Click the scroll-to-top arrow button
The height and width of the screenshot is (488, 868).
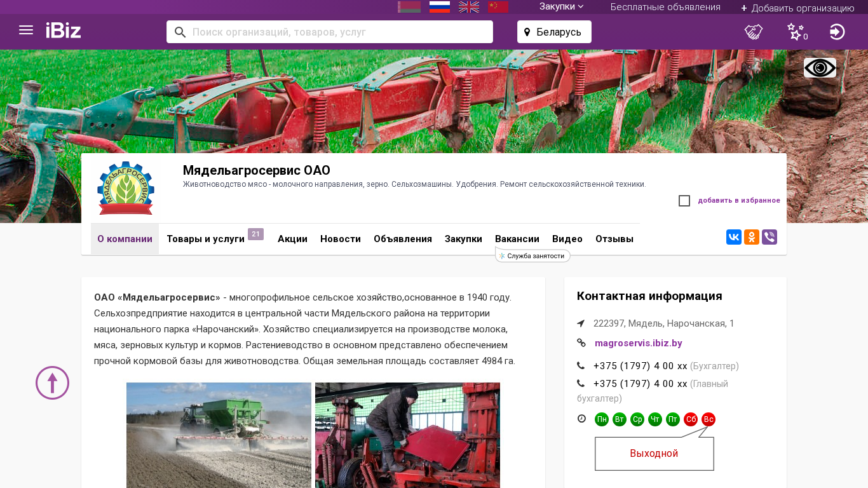coord(52,383)
